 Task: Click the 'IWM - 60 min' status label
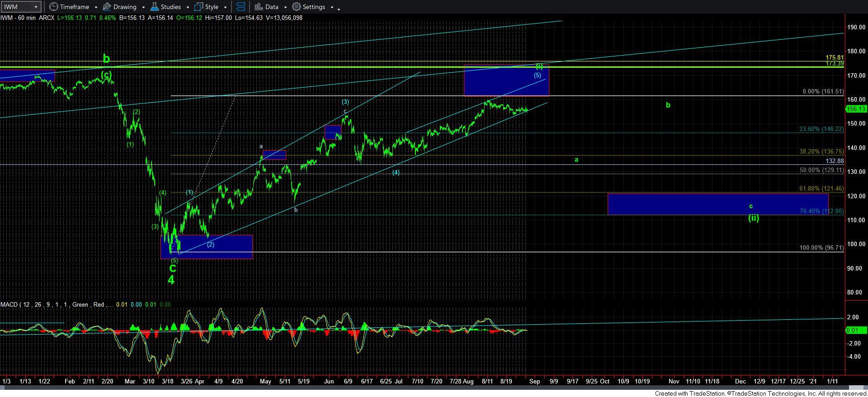(x=19, y=18)
